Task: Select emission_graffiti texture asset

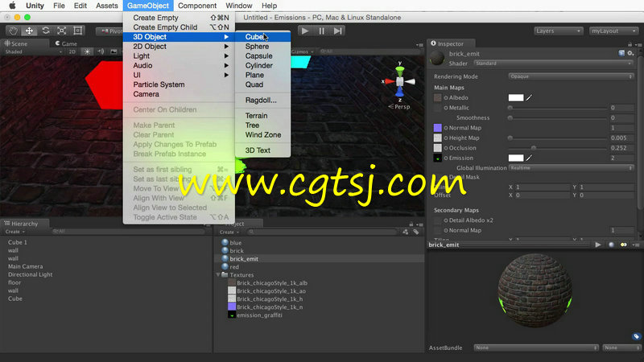Action: click(259, 315)
